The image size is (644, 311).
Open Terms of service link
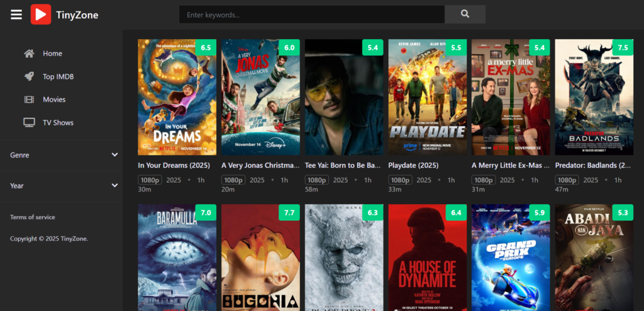pos(33,217)
